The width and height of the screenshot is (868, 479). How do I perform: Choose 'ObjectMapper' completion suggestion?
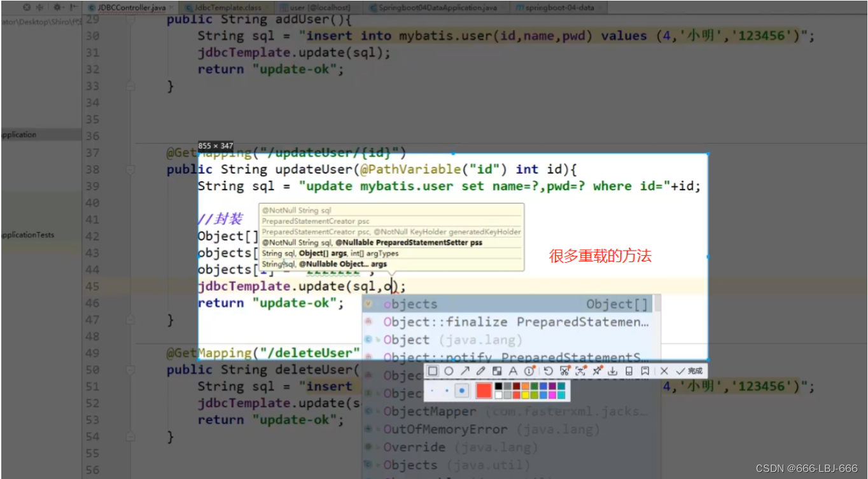(x=507, y=412)
